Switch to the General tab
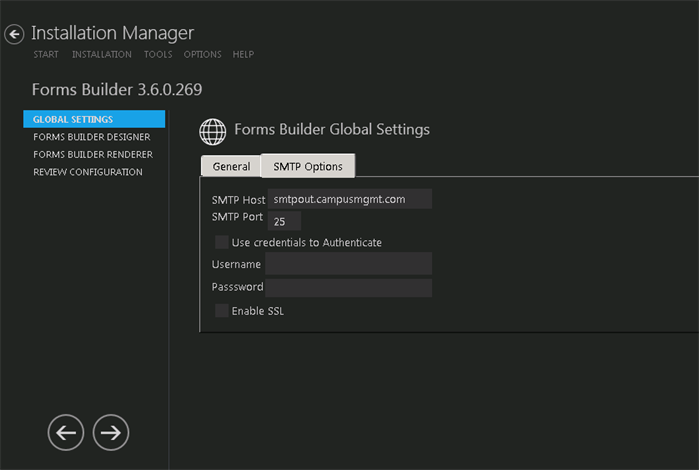This screenshot has width=699, height=470. point(231,166)
